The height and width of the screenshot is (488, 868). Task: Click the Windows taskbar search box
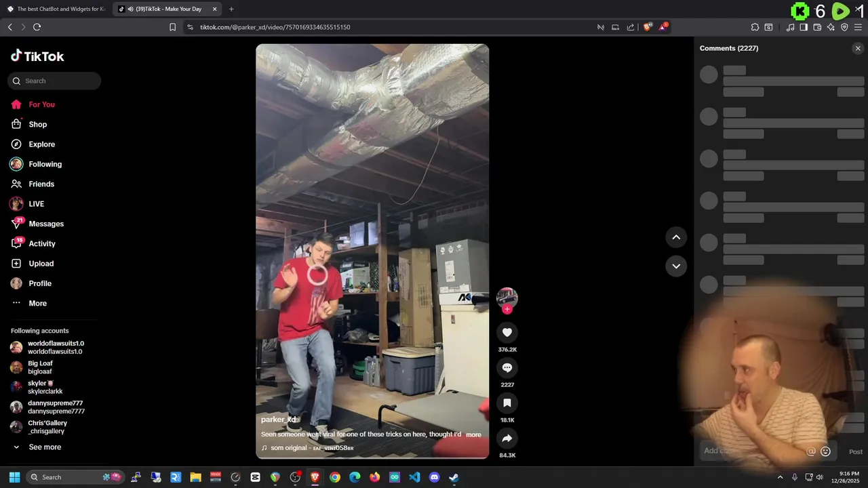75,477
